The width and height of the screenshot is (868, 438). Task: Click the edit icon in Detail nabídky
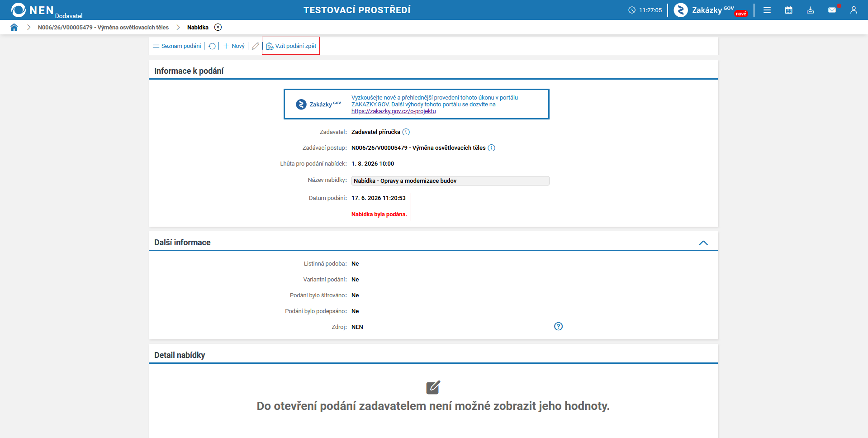coord(433,387)
